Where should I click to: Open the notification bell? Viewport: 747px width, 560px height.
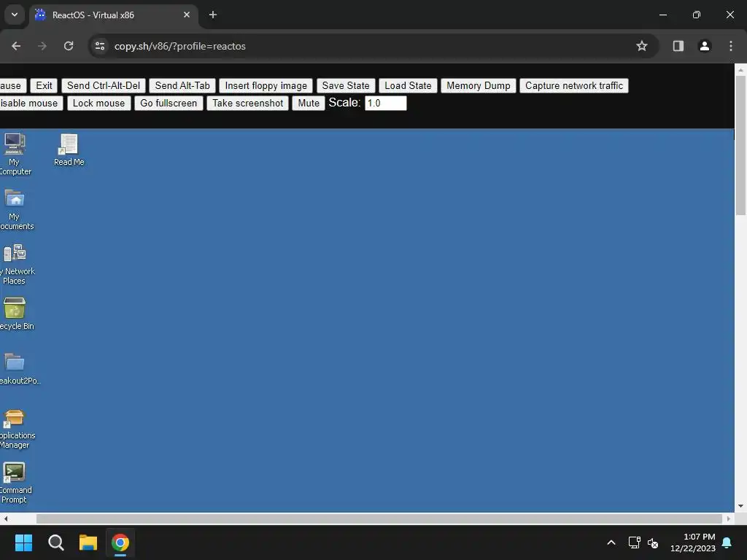coord(727,542)
